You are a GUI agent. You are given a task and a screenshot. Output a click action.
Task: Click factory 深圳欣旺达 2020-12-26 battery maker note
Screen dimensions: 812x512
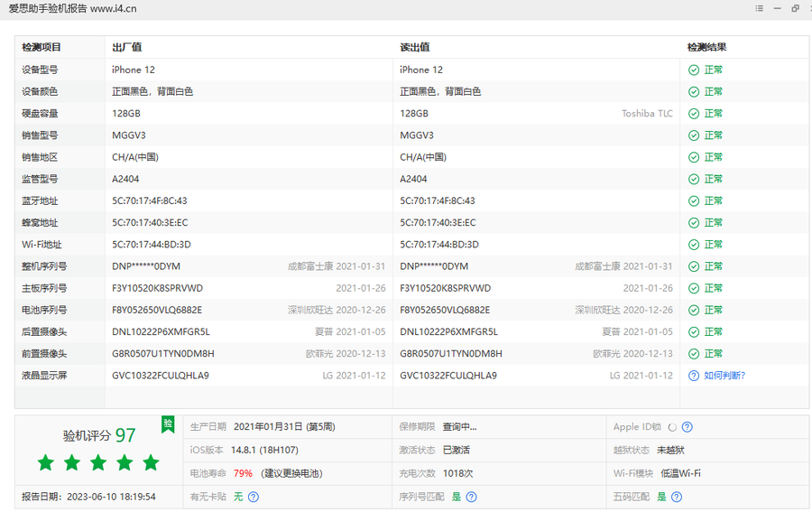337,310
